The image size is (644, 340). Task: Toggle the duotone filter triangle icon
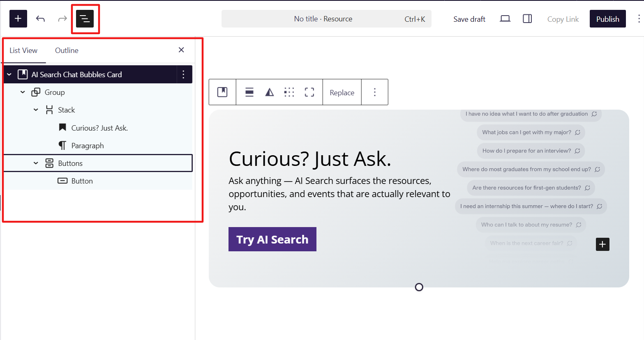[x=270, y=92]
